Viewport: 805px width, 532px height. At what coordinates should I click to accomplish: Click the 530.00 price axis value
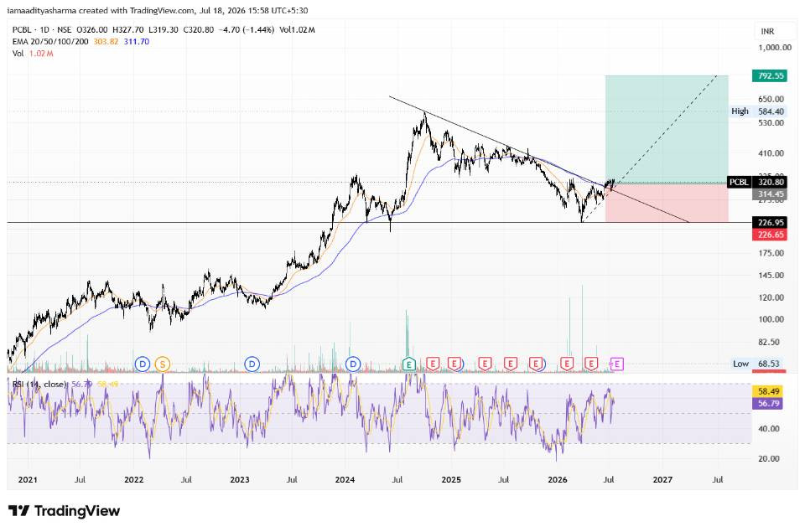[x=771, y=123]
